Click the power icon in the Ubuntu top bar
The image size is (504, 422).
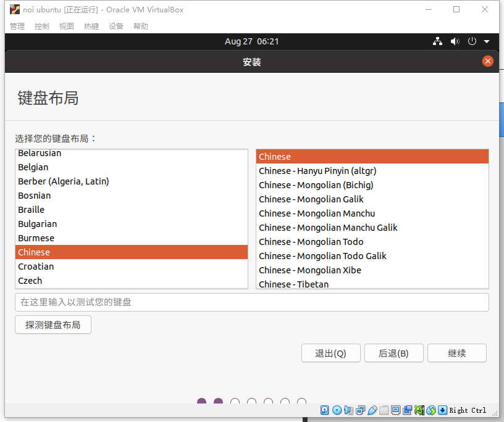[x=472, y=41]
